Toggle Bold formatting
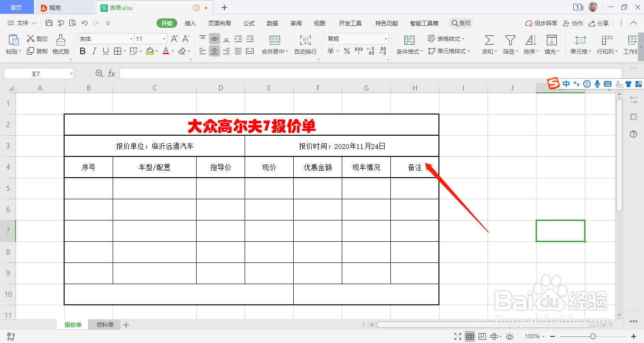Viewport: 644px width, 343px height. (83, 51)
